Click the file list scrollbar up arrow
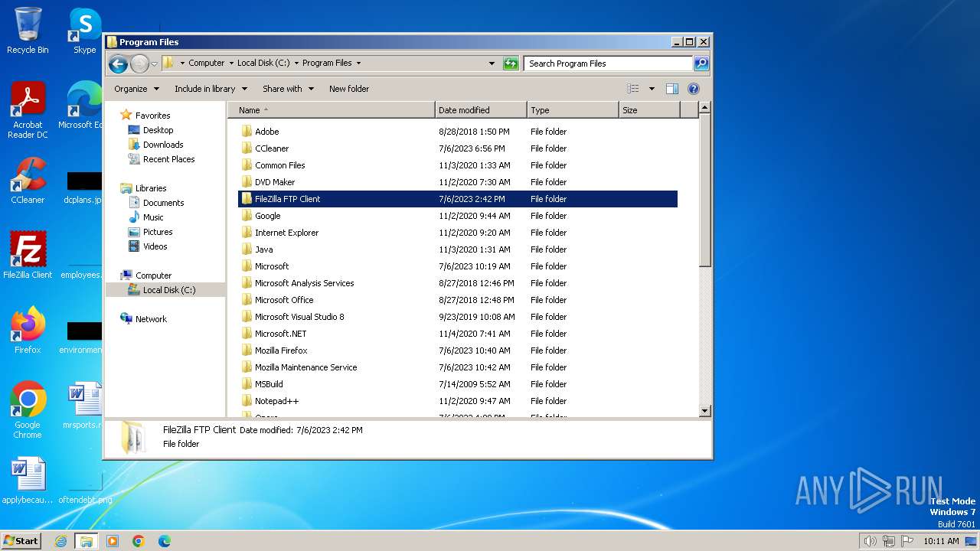Screen dimensions: 980x551 coord(705,108)
